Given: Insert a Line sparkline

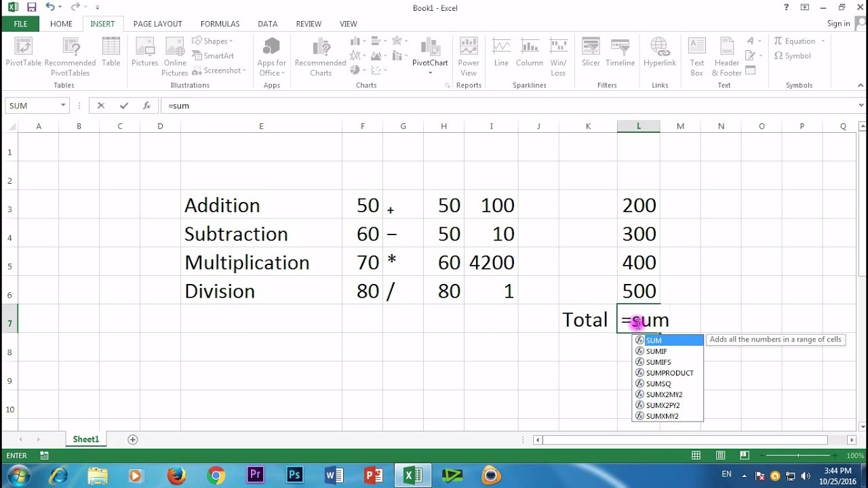Looking at the screenshot, I should tap(501, 53).
